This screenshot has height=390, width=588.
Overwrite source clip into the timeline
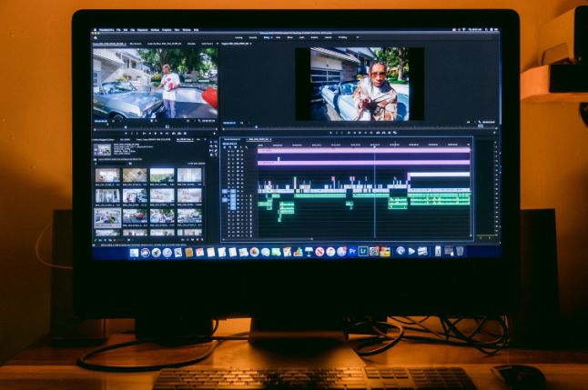179,134
